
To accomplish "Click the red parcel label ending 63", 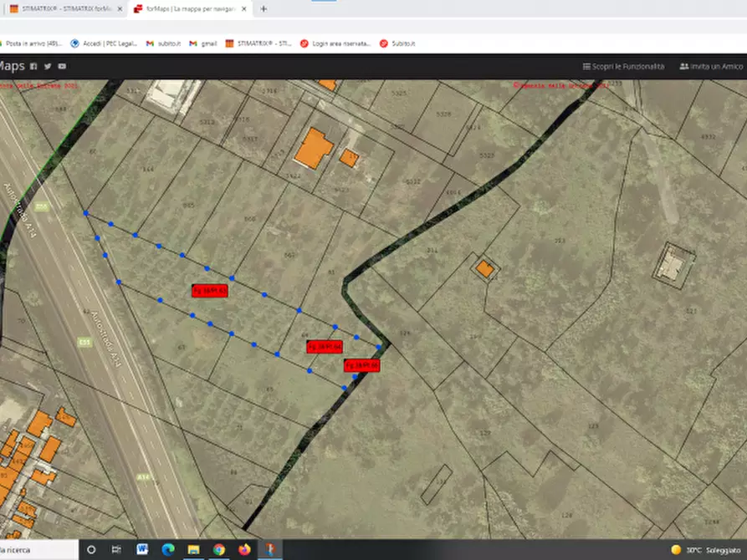I will pos(210,291).
